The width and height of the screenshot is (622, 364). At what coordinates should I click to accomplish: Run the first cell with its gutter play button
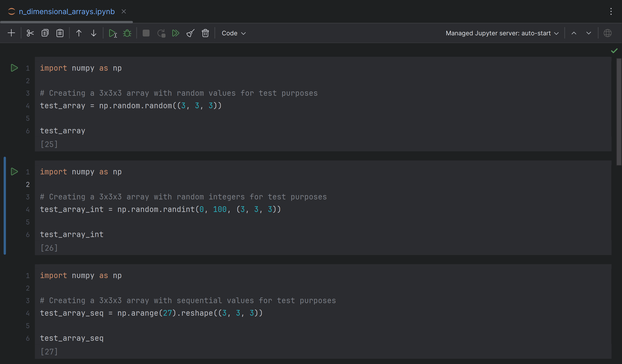14,68
